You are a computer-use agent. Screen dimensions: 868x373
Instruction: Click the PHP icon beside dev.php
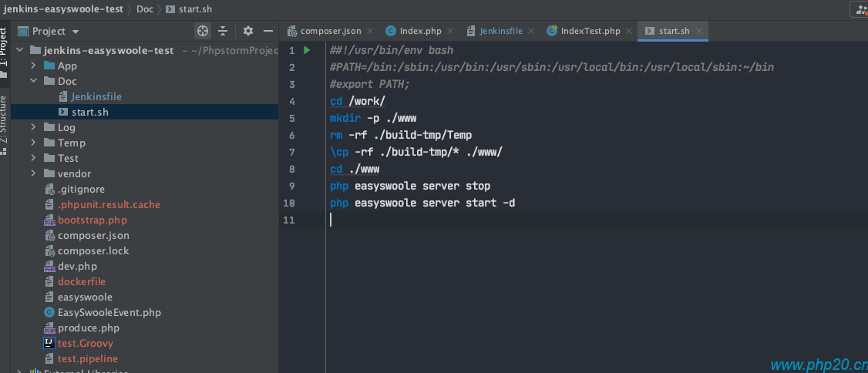click(49, 267)
